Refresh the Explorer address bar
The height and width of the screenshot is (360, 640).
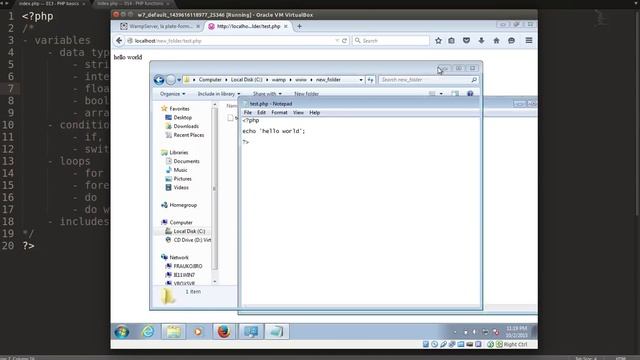coord(370,80)
